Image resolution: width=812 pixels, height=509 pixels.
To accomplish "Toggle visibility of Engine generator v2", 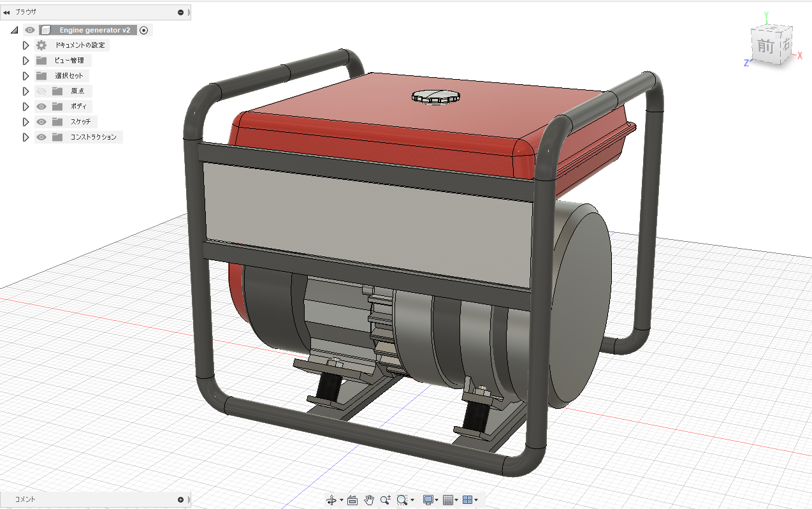I will 29,30.
